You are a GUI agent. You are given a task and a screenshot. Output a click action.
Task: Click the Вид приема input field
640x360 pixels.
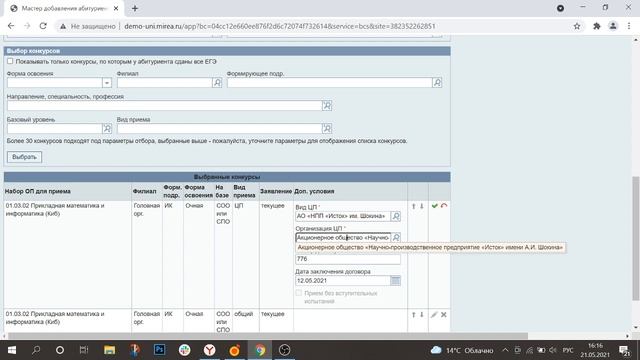[220, 129]
